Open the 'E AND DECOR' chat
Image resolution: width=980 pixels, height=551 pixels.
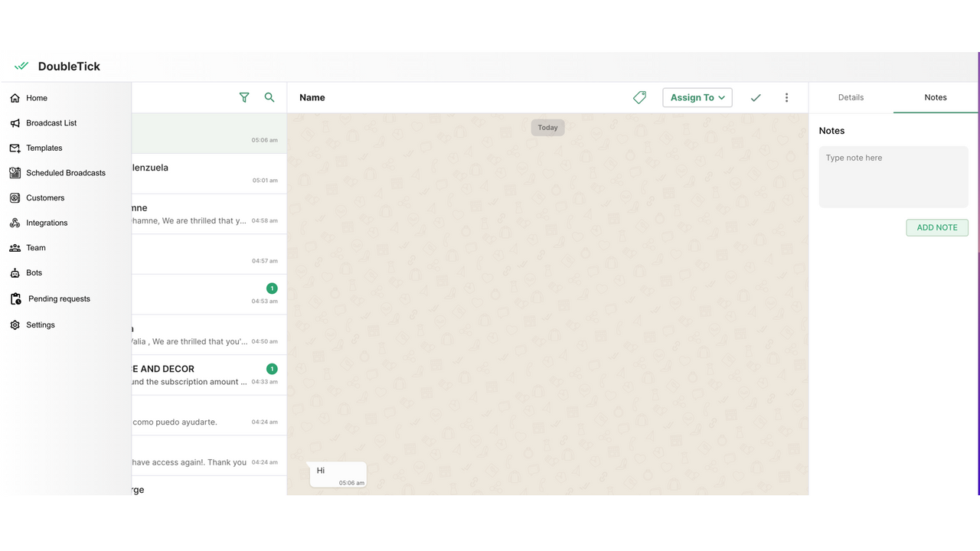(x=209, y=375)
